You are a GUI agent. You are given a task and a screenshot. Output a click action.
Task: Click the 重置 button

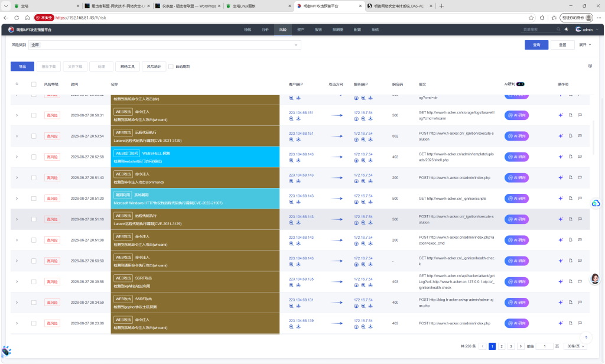pyautogui.click(x=562, y=45)
